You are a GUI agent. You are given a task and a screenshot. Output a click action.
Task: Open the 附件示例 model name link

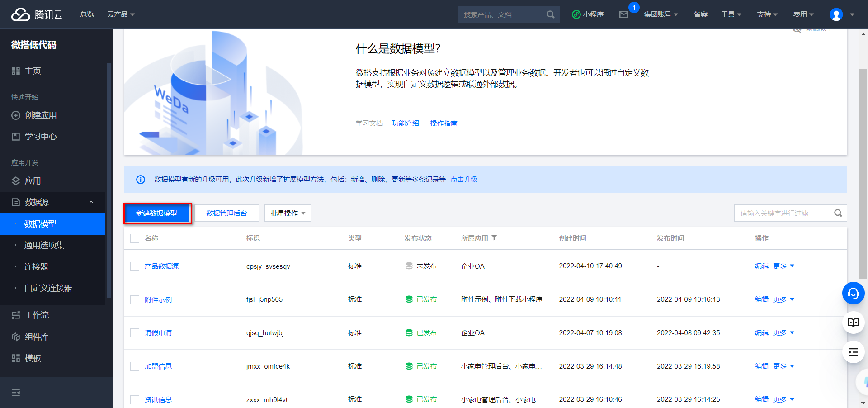[x=158, y=300]
